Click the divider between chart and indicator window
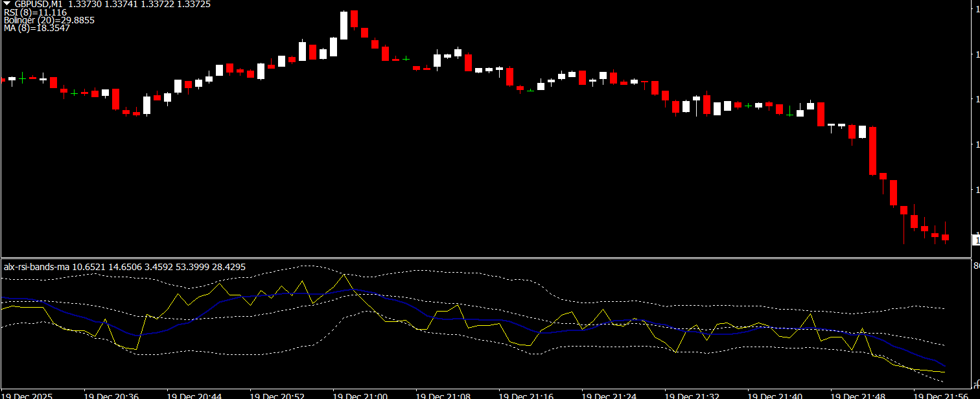980x399 pixels. (x=486, y=258)
